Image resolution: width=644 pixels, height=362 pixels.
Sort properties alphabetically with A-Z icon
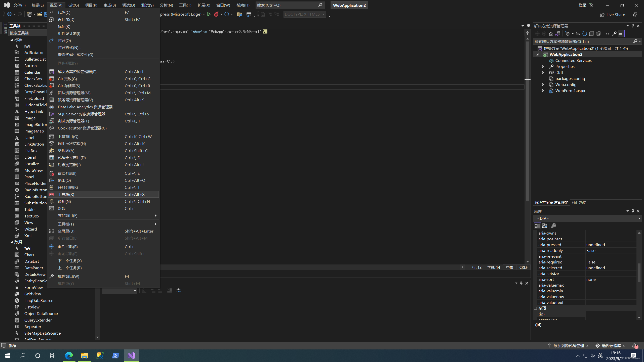tap(545, 226)
